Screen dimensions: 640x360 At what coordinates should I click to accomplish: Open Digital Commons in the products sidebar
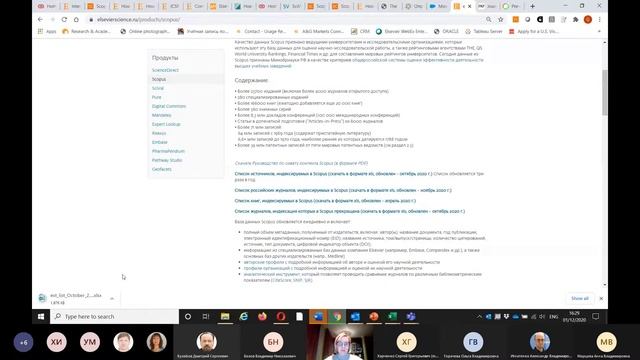169,106
